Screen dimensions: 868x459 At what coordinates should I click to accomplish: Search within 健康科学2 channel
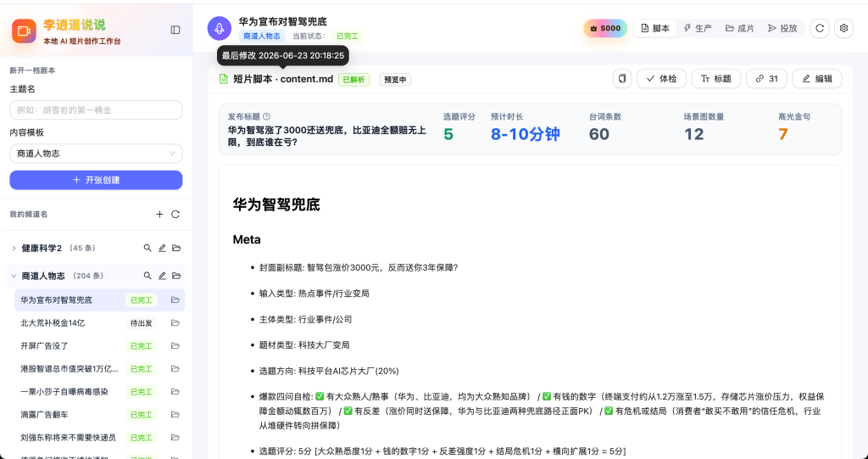tap(147, 249)
